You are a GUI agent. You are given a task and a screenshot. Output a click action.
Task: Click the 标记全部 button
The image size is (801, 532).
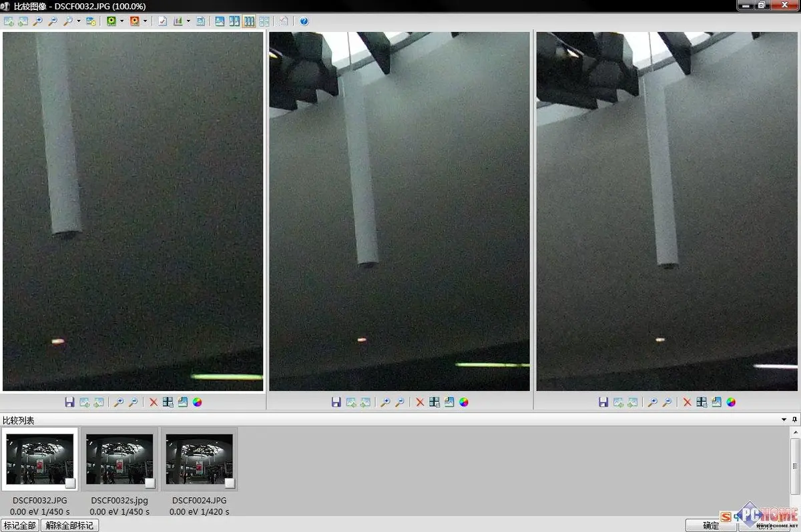[19, 525]
